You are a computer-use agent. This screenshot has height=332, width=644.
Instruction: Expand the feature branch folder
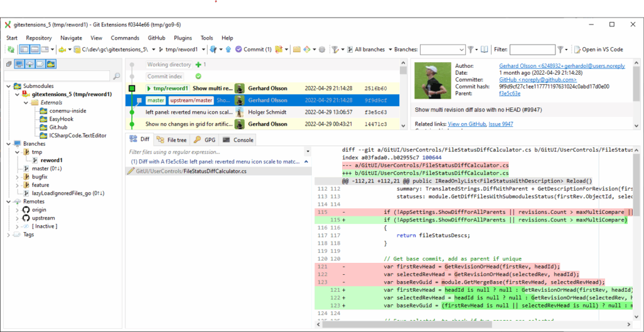coord(18,185)
